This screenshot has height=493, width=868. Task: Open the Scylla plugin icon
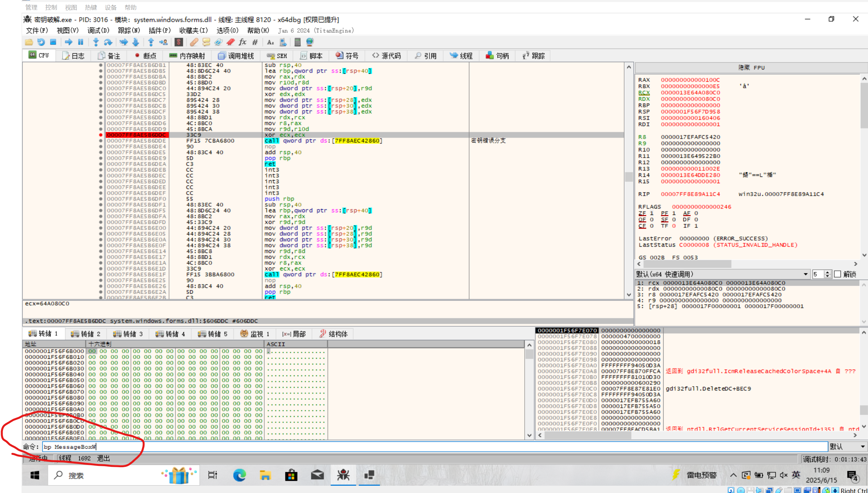179,42
